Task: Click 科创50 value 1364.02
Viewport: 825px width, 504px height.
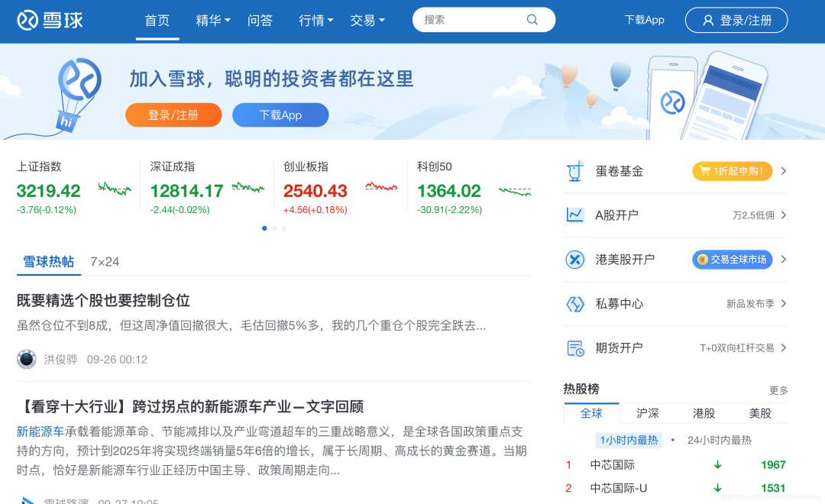Action: click(x=449, y=191)
